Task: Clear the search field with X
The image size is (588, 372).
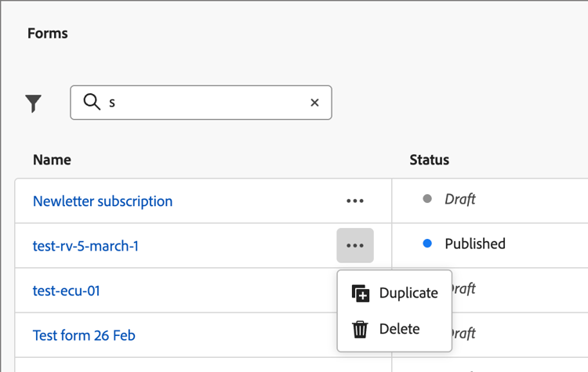Action: (x=314, y=103)
